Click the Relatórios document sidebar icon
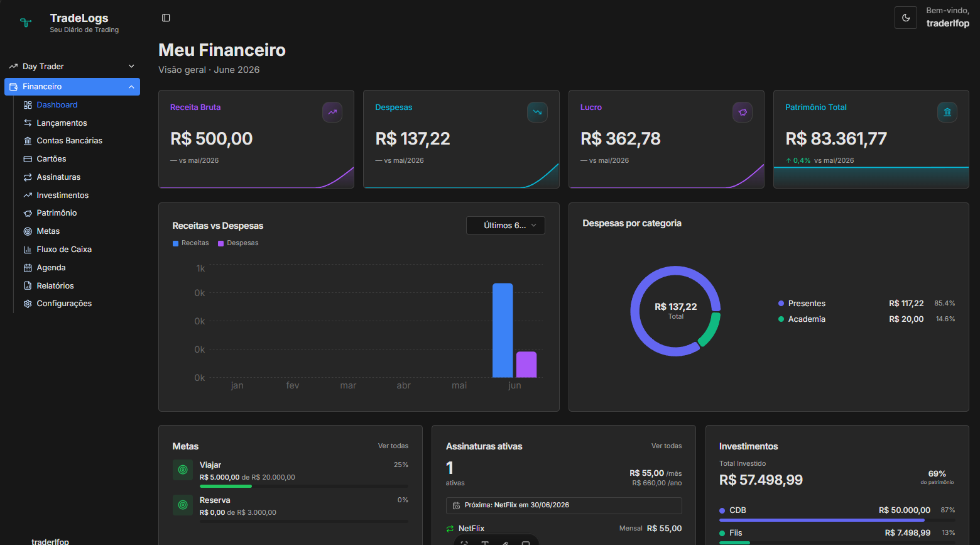Viewport: 980px width, 545px height. [28, 286]
